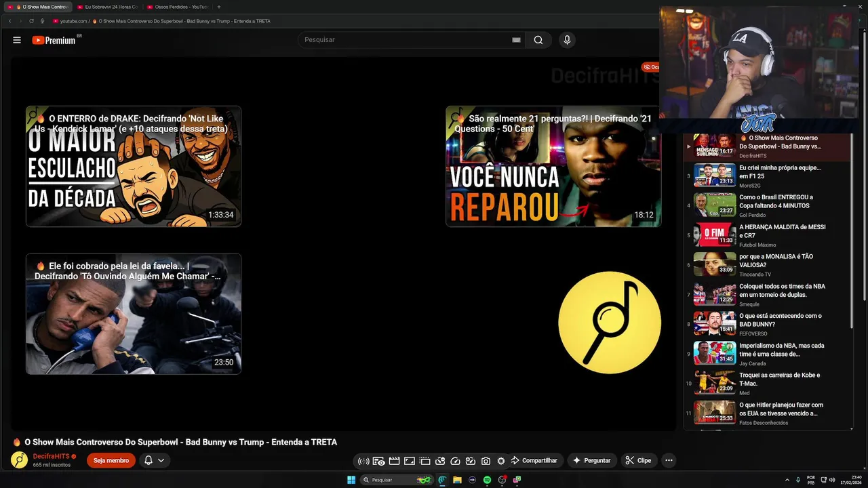
Task: Click the dashed-frame window icon in toolbar
Action: click(x=425, y=461)
